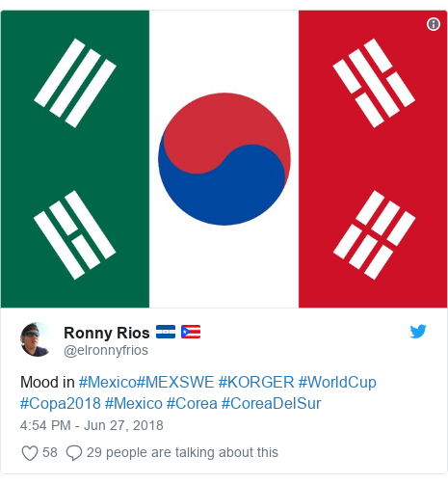The height and width of the screenshot is (484, 448).
Task: Click the Puerto Rico flag emoji
Action: (191, 332)
